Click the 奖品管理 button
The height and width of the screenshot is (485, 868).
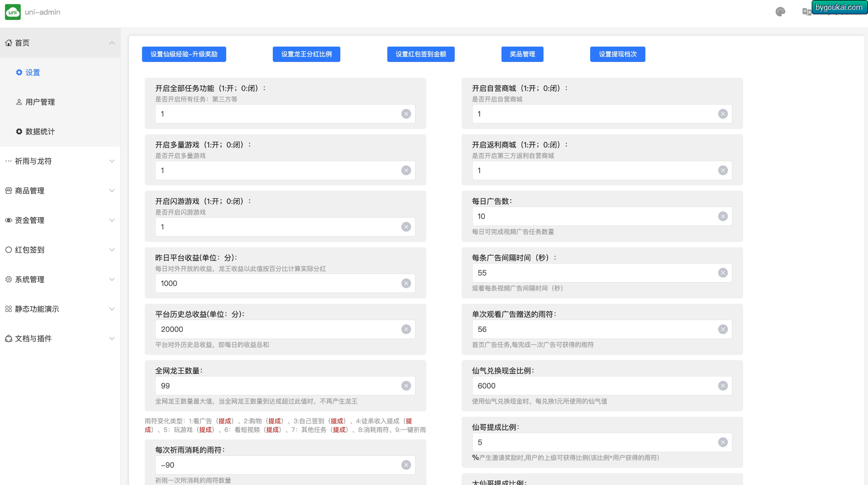[523, 54]
